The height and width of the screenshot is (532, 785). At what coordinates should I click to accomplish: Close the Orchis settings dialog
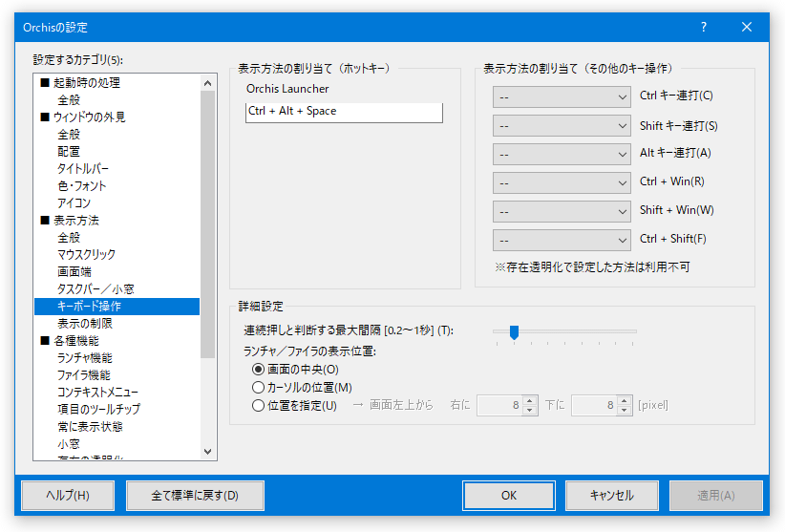(747, 27)
